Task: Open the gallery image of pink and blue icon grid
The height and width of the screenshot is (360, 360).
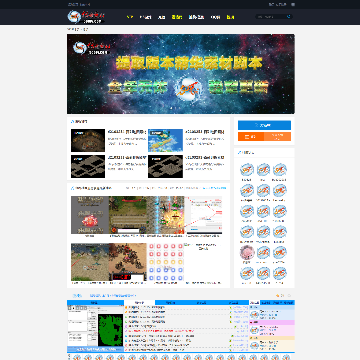Action: [x=165, y=262]
